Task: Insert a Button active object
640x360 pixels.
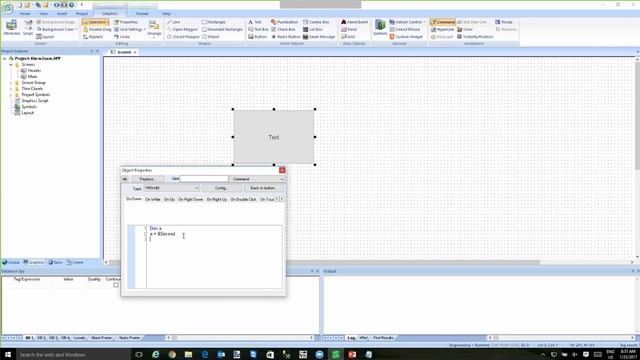Action: click(x=257, y=37)
